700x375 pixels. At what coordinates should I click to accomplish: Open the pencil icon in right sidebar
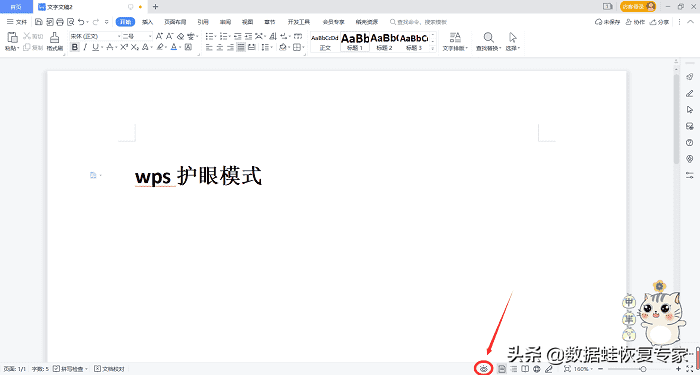pyautogui.click(x=690, y=93)
